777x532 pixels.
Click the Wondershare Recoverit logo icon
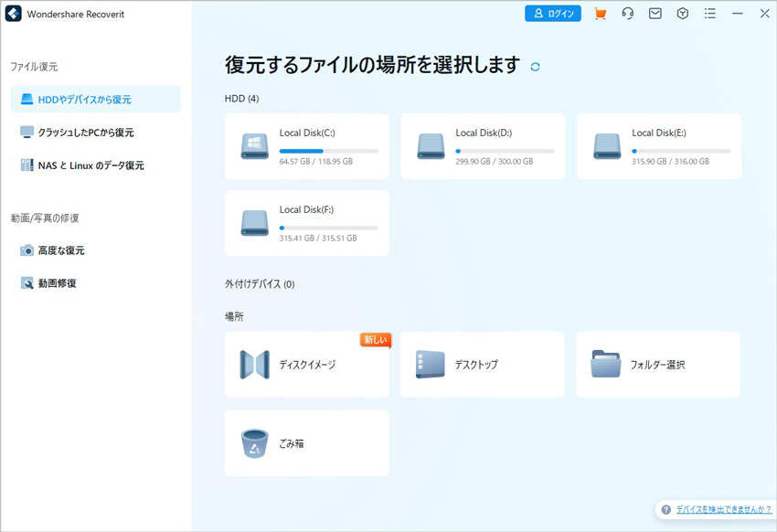[x=13, y=13]
